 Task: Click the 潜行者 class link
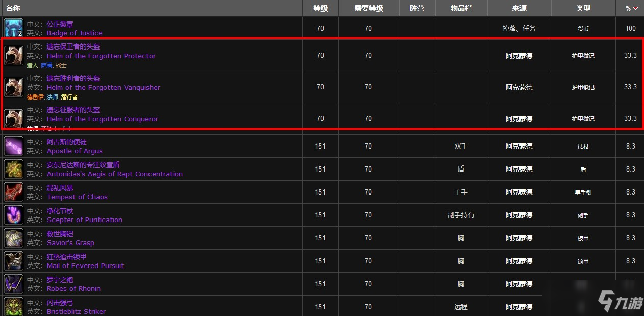tap(70, 97)
